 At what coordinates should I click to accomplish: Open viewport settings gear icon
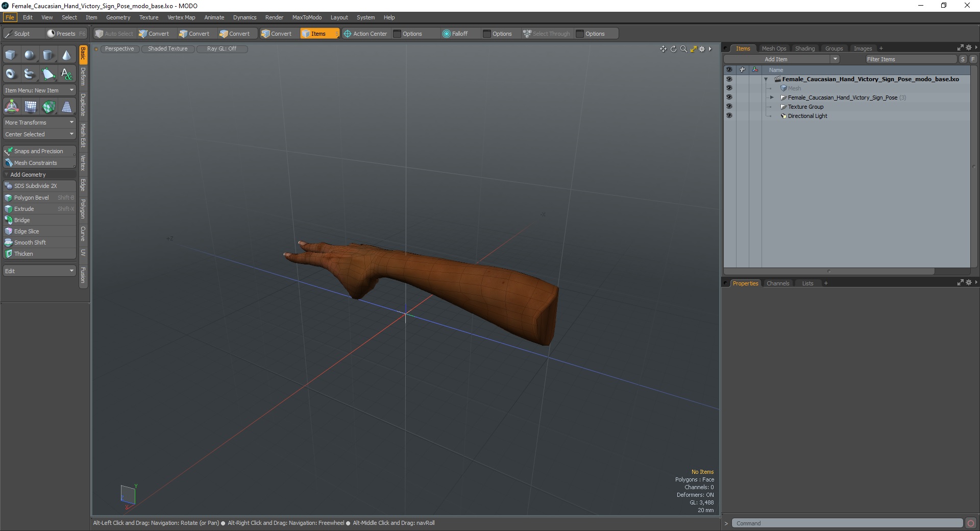click(702, 49)
